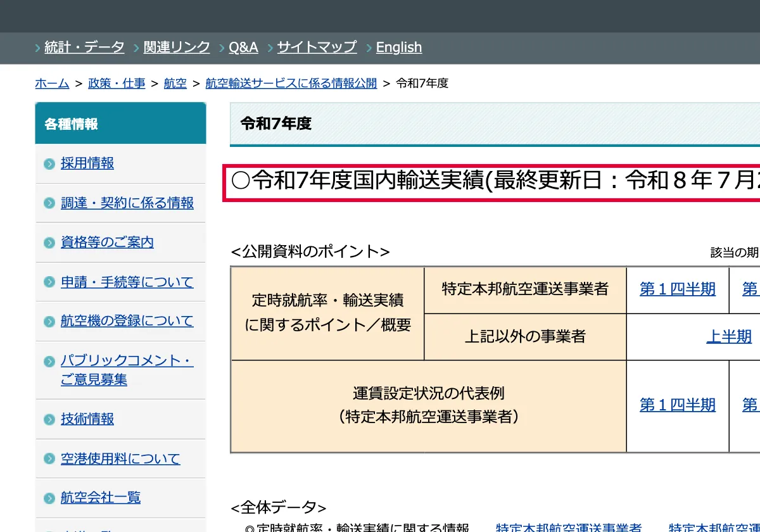
Task: Click the chevron icon before English
Action: (x=369, y=47)
